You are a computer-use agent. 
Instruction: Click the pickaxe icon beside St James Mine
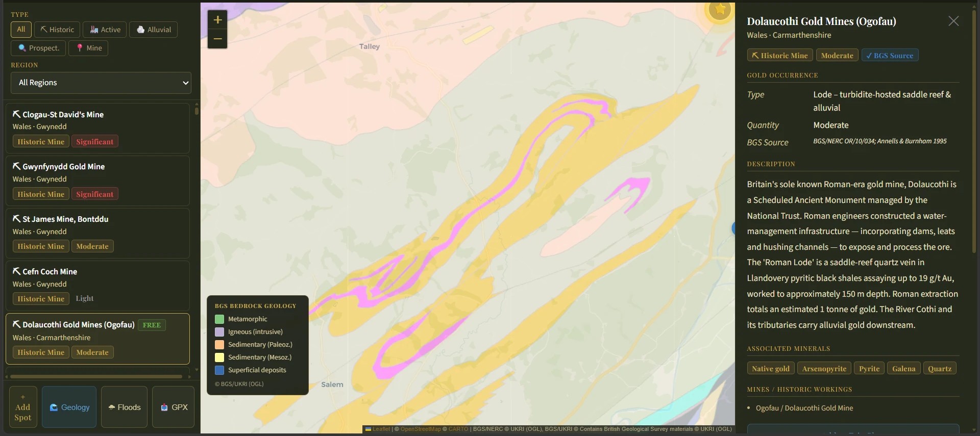[x=16, y=218]
